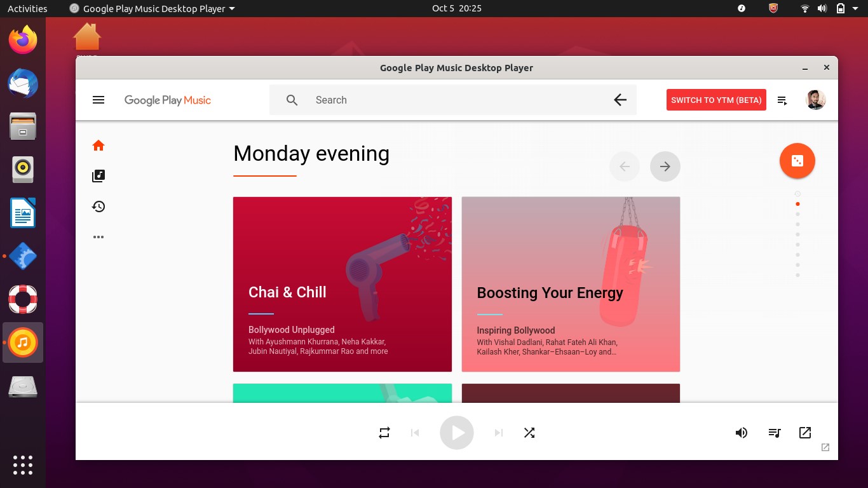Click the active orange page indicator dot
868x488 pixels.
[x=797, y=204]
